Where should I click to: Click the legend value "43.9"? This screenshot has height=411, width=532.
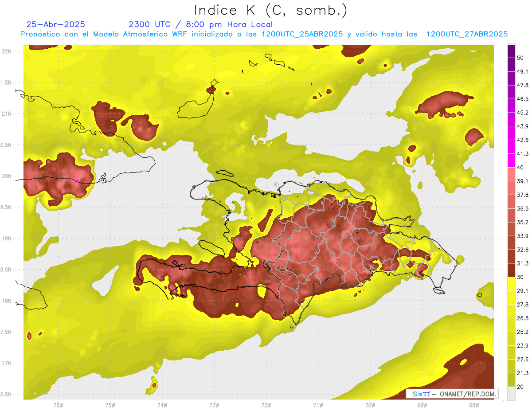(x=523, y=126)
